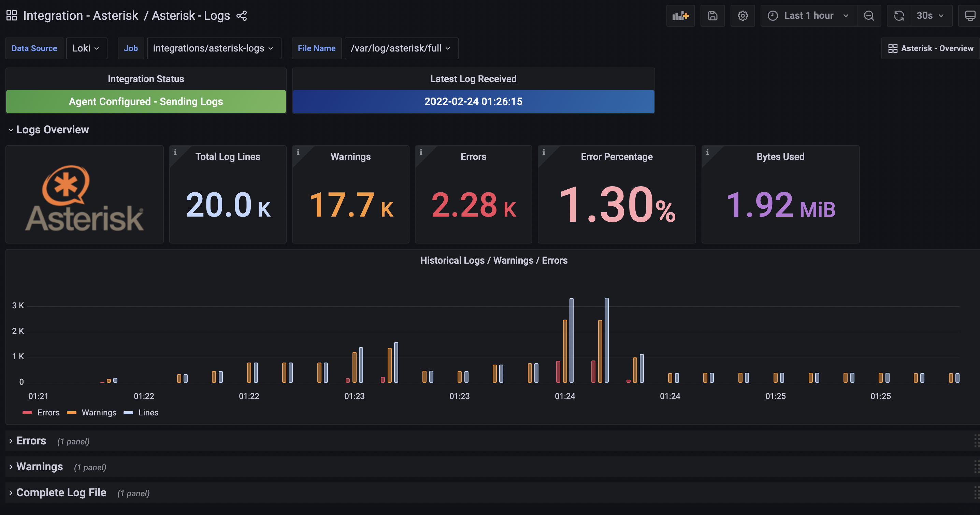Navigate to Asterisk - Overview dashboard

(x=929, y=48)
